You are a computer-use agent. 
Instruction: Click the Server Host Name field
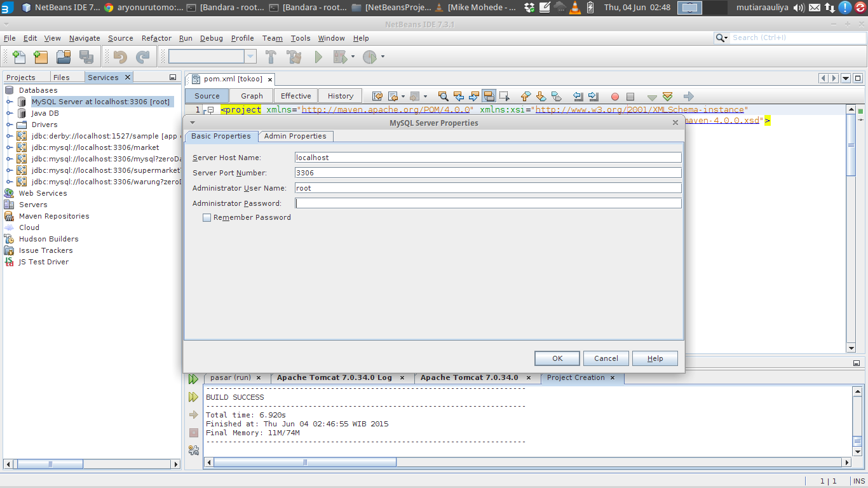[488, 158]
